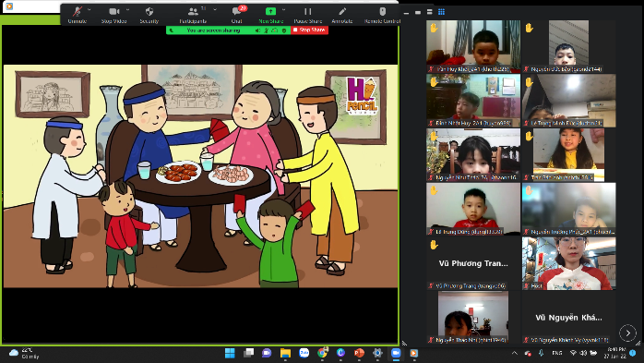Open Settings gear on the taskbar

[377, 353]
